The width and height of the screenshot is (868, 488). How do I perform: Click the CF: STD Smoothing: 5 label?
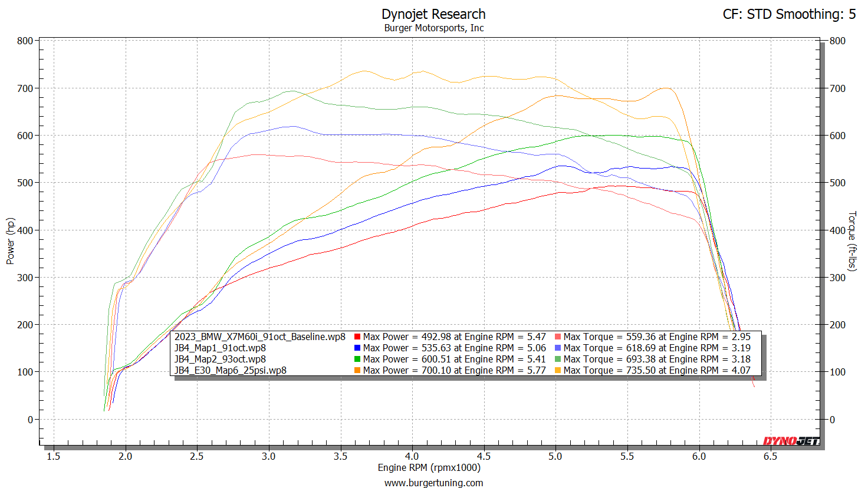coord(789,14)
